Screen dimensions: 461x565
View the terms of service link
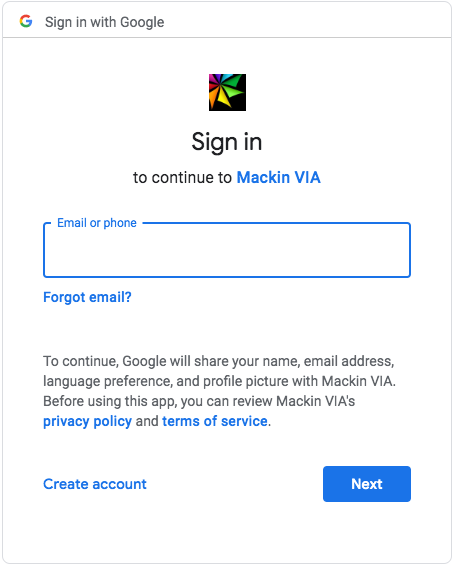[215, 421]
